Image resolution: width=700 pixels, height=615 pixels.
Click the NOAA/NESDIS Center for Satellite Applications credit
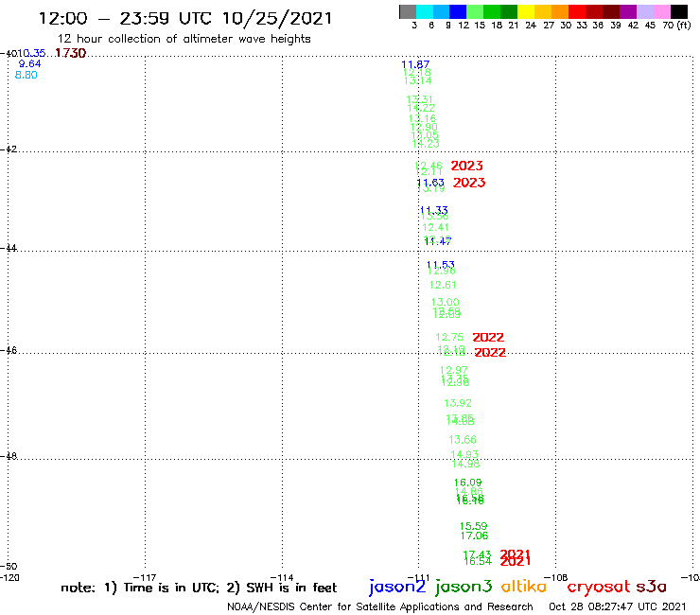[380, 607]
